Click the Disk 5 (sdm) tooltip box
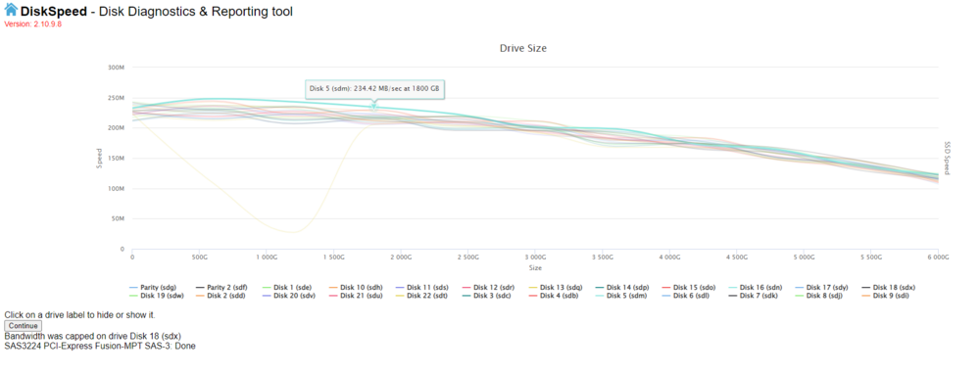 374,89
